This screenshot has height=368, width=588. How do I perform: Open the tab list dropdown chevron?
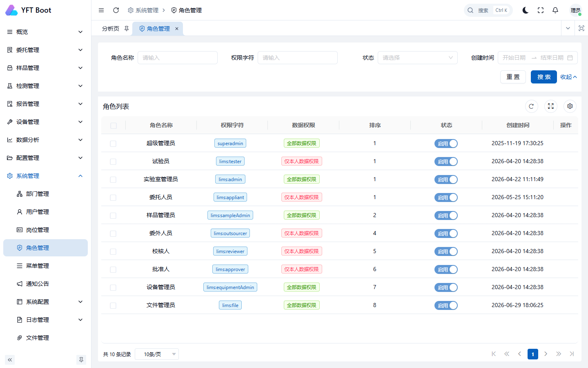tap(568, 28)
